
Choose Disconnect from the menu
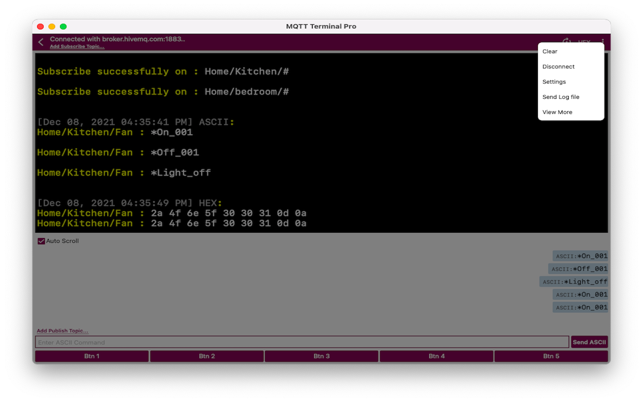pyautogui.click(x=558, y=67)
